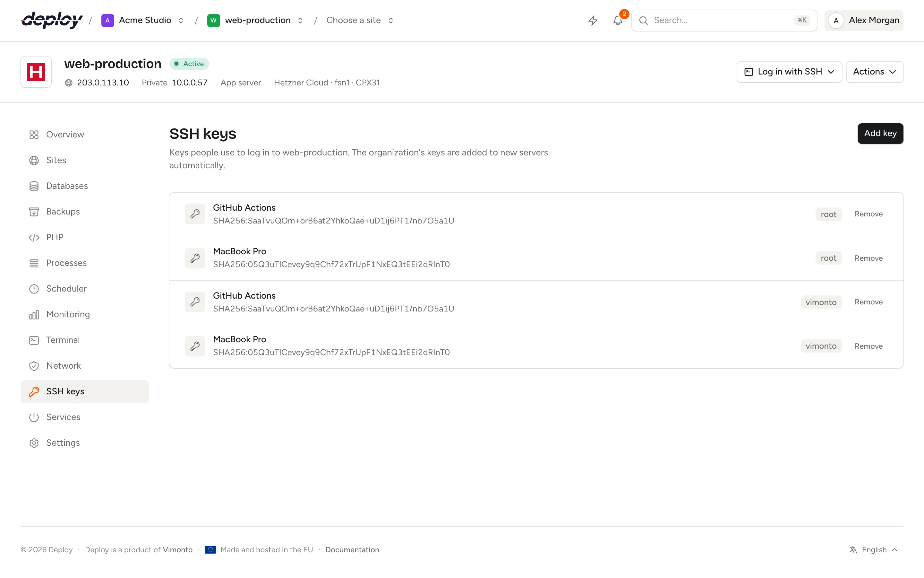Screen dimensions: 924x578
Task: Open the Vimonto link in footer
Action: point(177,550)
